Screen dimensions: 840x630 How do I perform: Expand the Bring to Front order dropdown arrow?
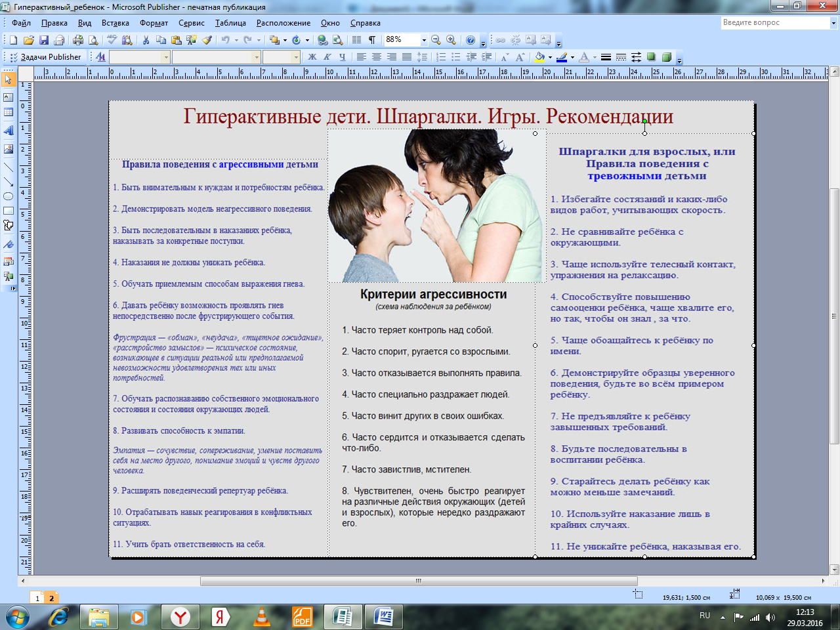[x=285, y=40]
